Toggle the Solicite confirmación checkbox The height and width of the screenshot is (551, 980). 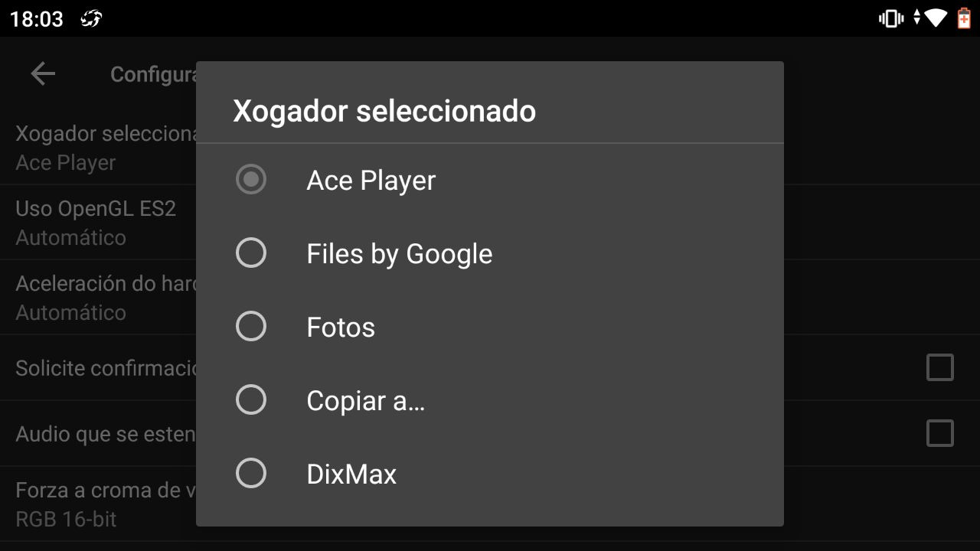(x=940, y=367)
